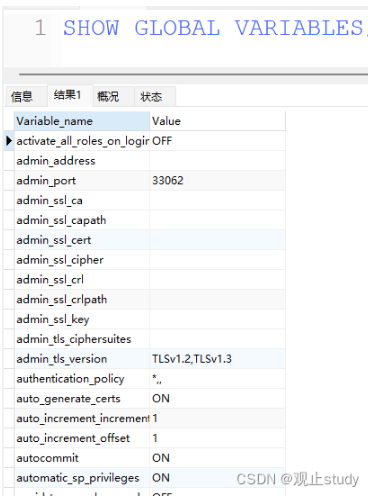Select the admin_port variable cell

pos(82,181)
